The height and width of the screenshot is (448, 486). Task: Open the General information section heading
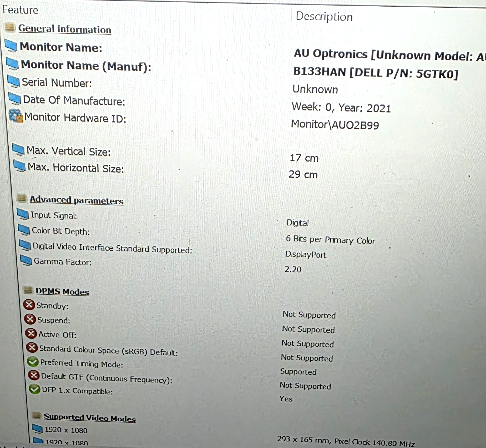[x=65, y=29]
